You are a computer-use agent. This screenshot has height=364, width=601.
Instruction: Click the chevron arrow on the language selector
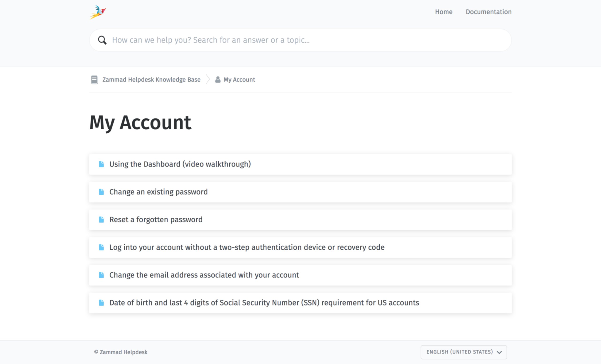pyautogui.click(x=499, y=352)
